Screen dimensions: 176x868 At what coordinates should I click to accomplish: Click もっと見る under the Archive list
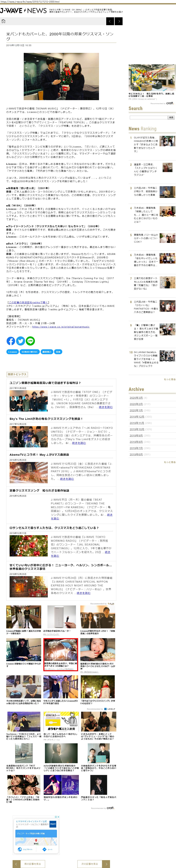pyautogui.click(x=170, y=462)
